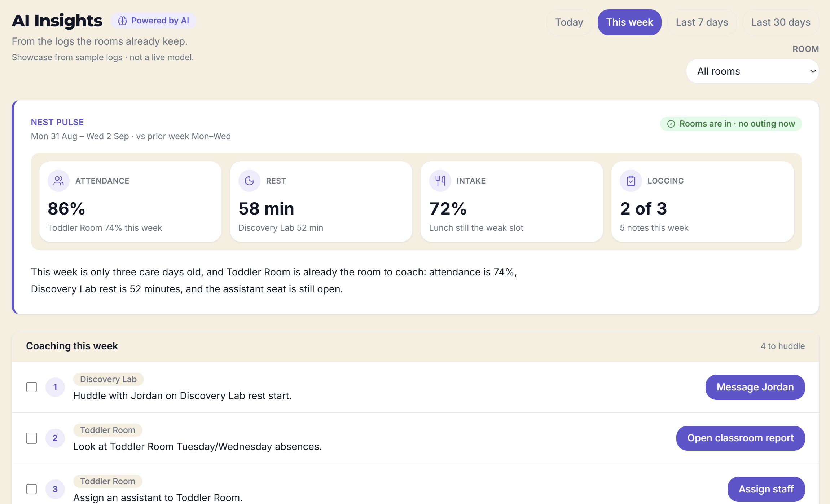The width and height of the screenshot is (830, 504).
Task: Click the 72% intake value
Action: [x=448, y=209]
